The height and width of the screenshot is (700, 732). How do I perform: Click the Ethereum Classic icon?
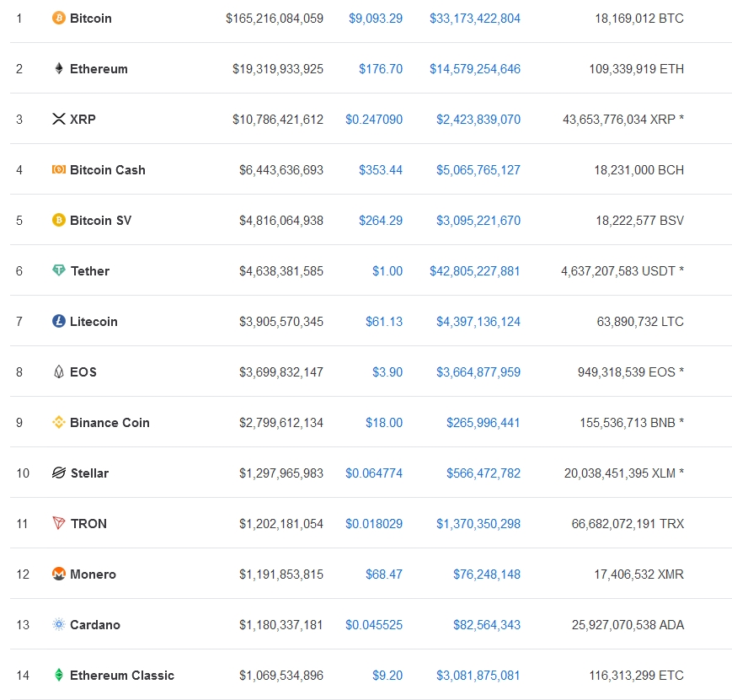click(x=58, y=675)
